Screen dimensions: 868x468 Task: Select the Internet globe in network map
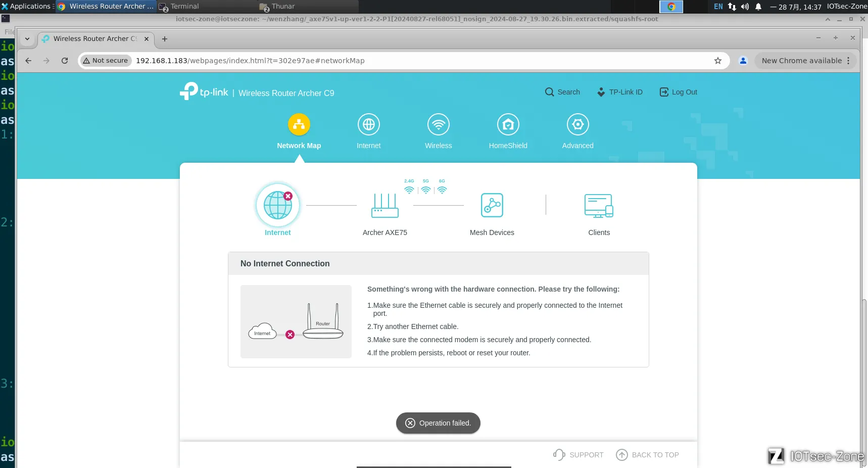pyautogui.click(x=278, y=205)
